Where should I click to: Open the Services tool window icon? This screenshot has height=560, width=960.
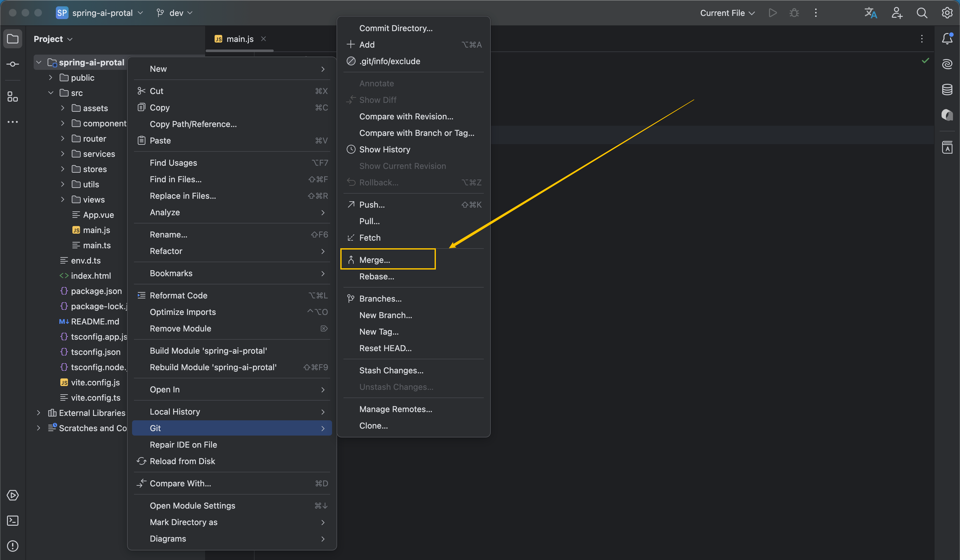click(13, 495)
